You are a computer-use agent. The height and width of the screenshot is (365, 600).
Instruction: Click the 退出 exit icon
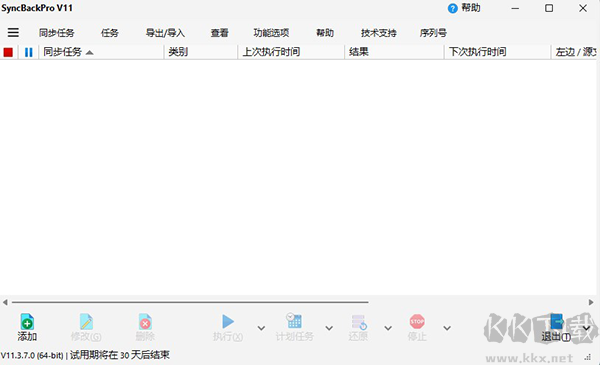[557, 322]
